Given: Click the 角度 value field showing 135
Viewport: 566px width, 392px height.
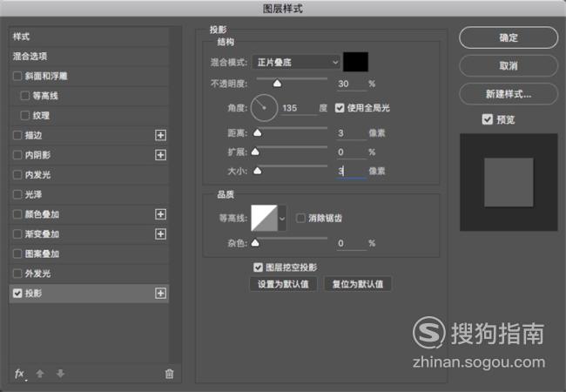Looking at the screenshot, I should 299,108.
